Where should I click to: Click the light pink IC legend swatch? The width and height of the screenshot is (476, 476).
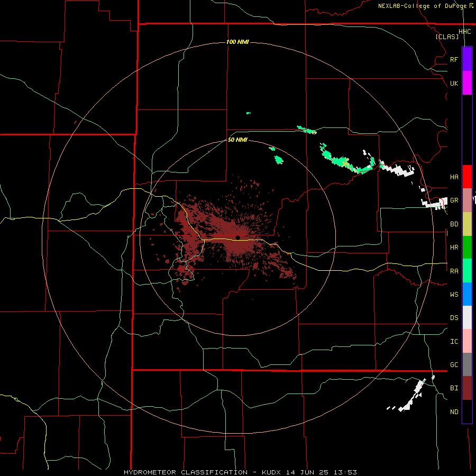click(467, 341)
